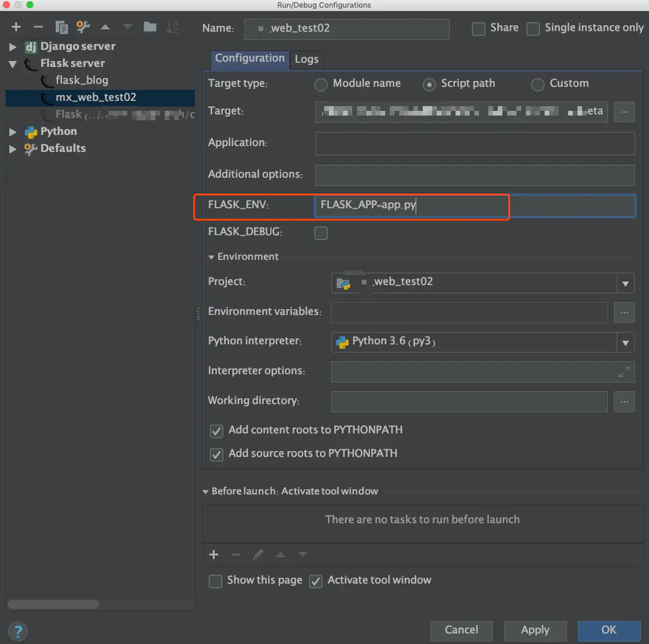Collapse the Flask server tree node
This screenshot has width=649, height=644.
click(x=13, y=64)
